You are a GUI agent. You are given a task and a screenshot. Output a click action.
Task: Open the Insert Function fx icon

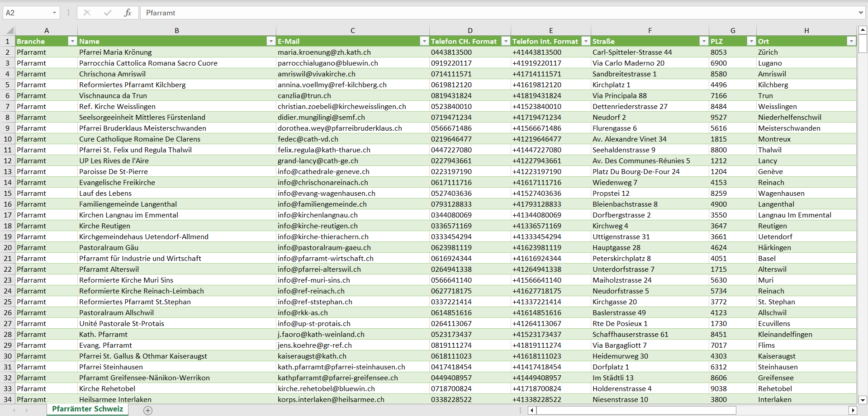128,13
